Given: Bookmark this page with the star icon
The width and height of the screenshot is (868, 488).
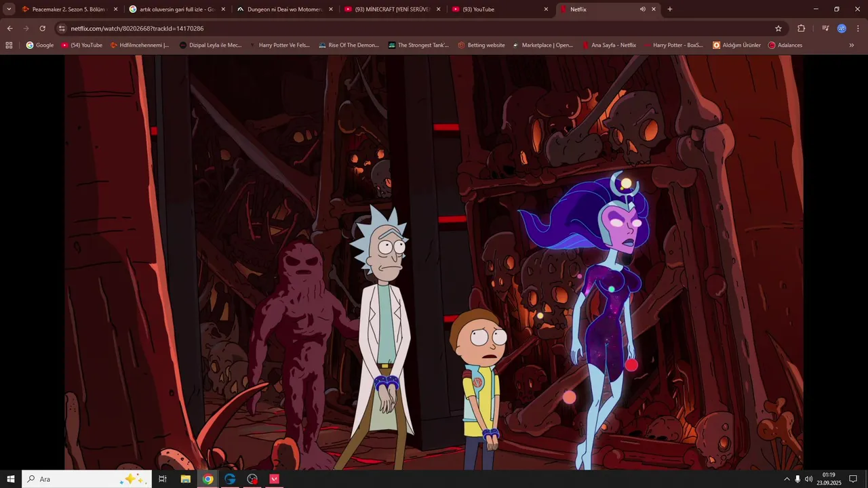Looking at the screenshot, I should tap(778, 28).
